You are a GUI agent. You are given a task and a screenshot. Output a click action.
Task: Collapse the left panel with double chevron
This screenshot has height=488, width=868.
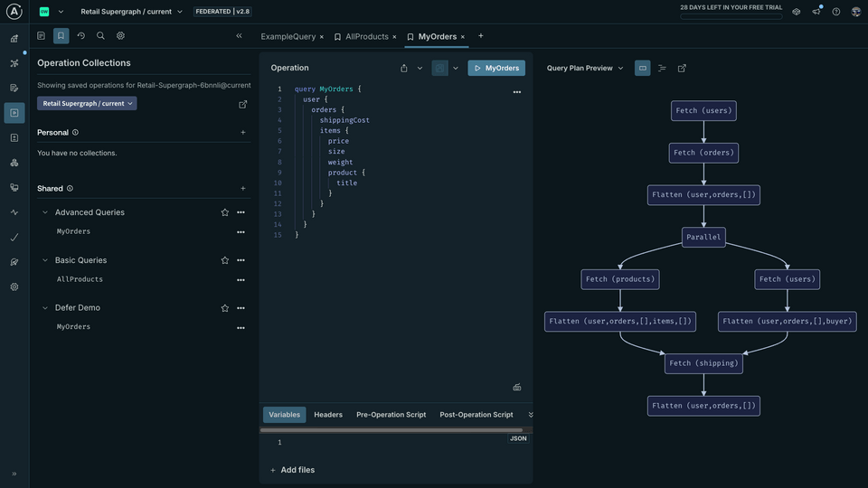[239, 35]
